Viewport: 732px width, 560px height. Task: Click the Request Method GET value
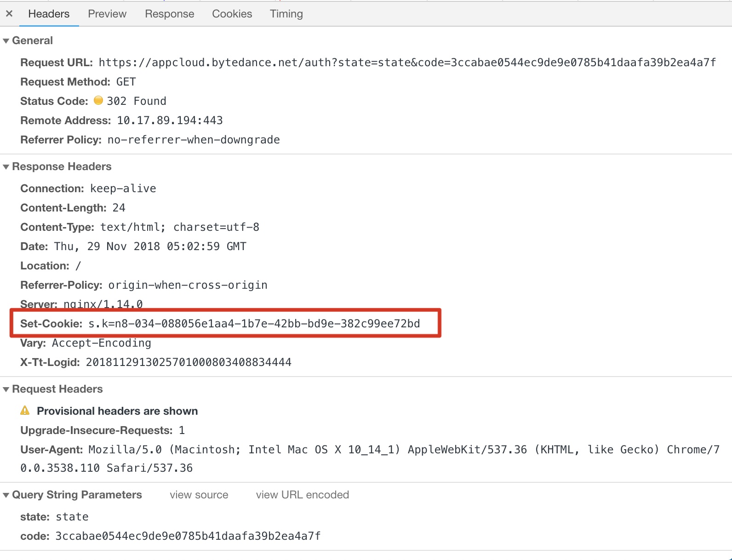pyautogui.click(x=126, y=82)
